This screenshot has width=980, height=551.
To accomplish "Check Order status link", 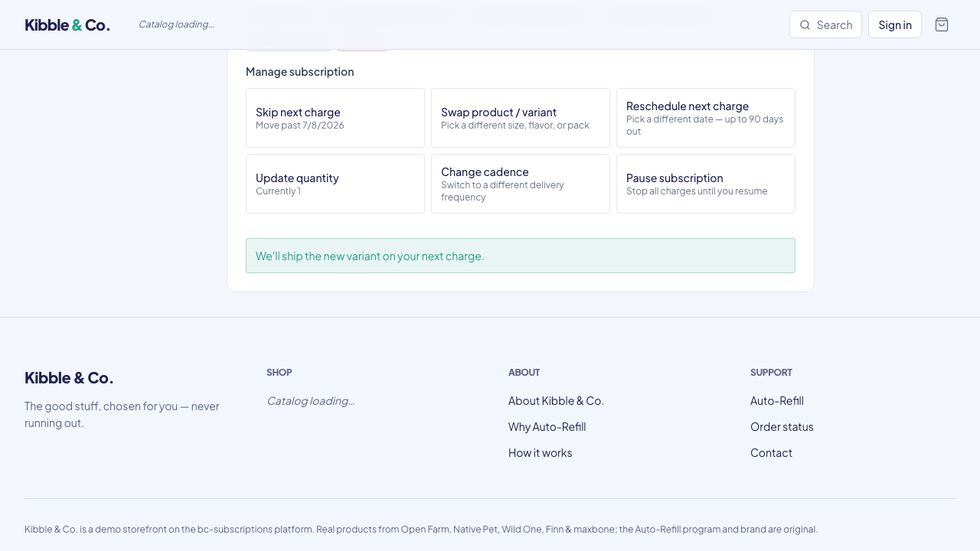I will [782, 427].
